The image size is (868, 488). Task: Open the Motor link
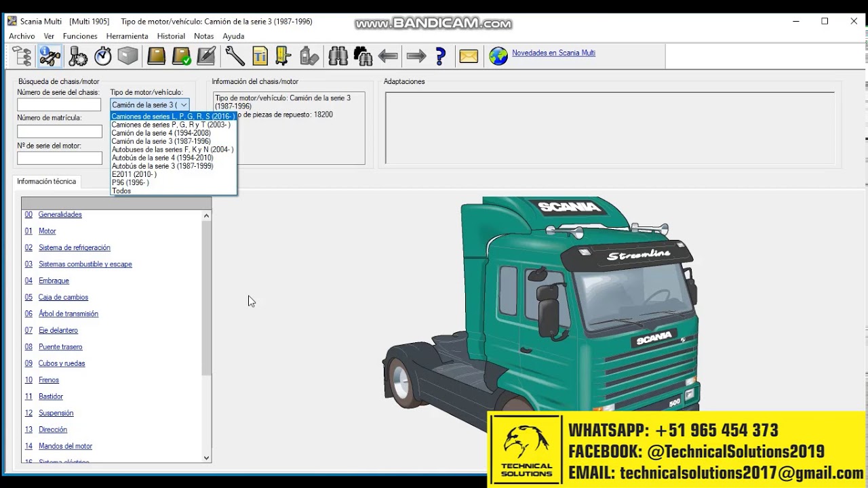click(x=47, y=231)
